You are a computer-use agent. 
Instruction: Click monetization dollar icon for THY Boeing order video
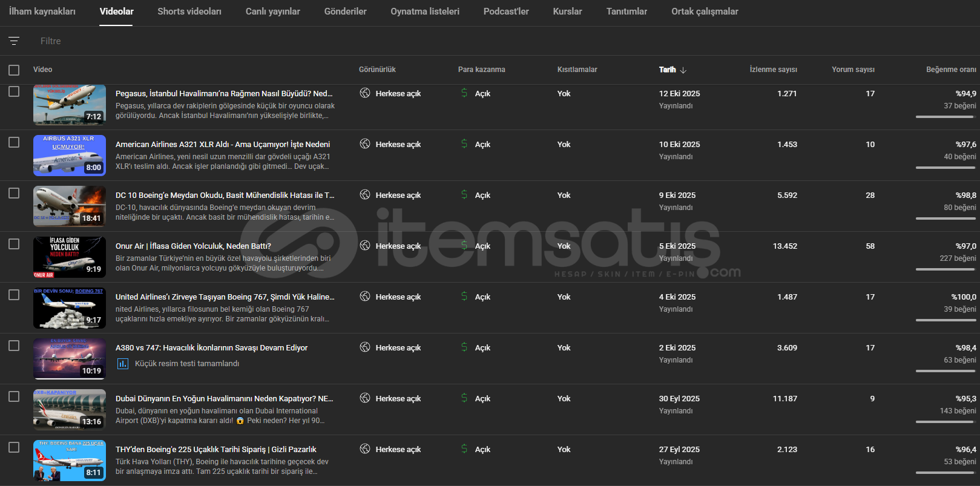click(x=464, y=448)
